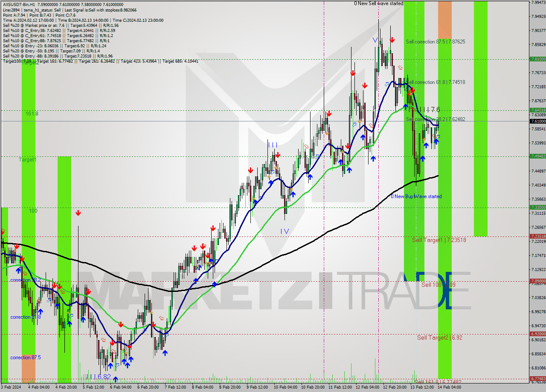The height and width of the screenshot is (392, 546).
Task: Click the 'Time A:2024.02.12 17:00:00' line
Action: pos(28,20)
